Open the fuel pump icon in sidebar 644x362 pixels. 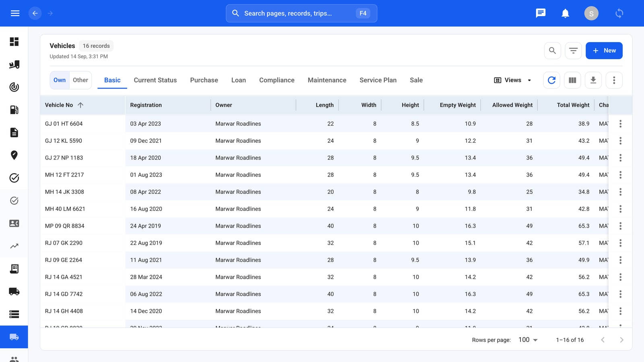click(x=14, y=110)
